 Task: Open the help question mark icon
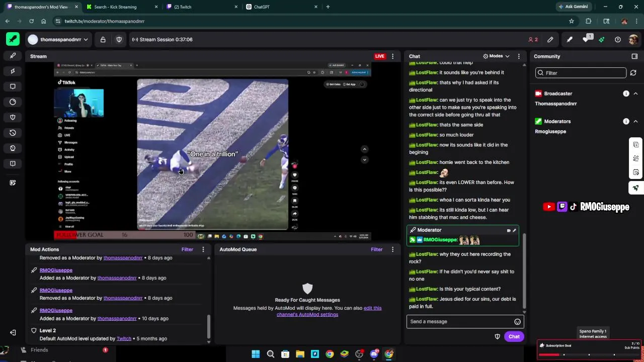618,40
